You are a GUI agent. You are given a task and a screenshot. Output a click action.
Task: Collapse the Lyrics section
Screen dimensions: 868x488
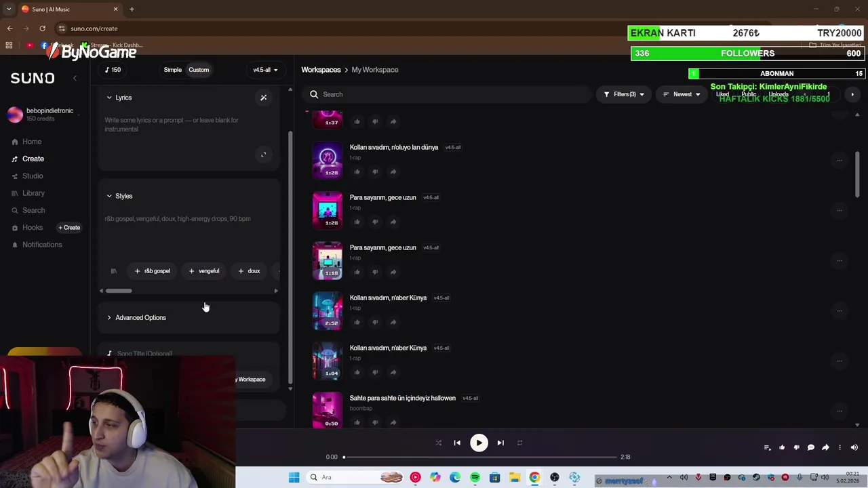(119, 98)
